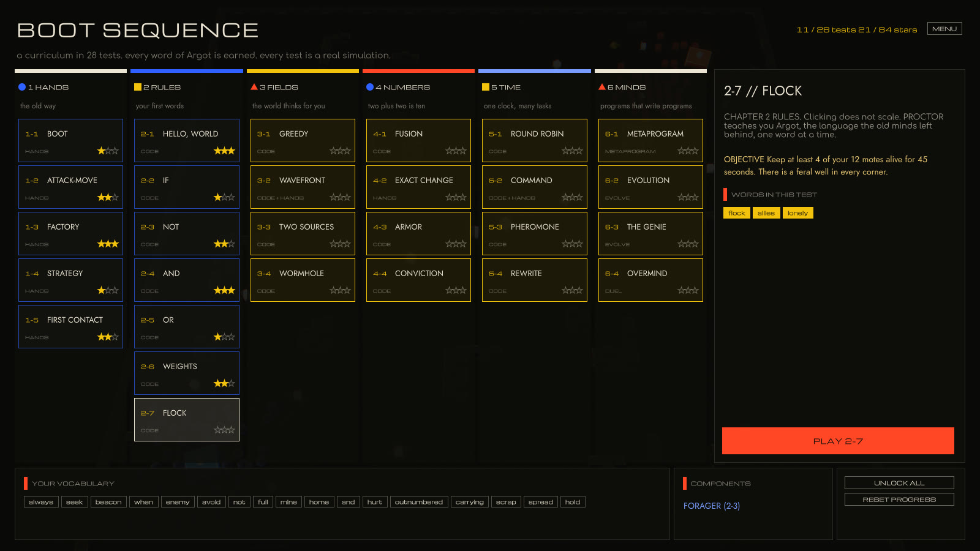Viewport: 980px width, 551px height.
Task: Click the orange triangle icon beside 3 FIELDS
Action: 254,87
